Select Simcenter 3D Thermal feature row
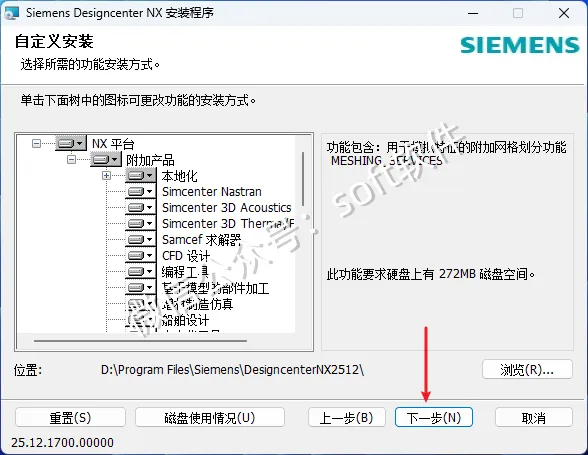Screen dimensions: 588x455 [x=228, y=224]
